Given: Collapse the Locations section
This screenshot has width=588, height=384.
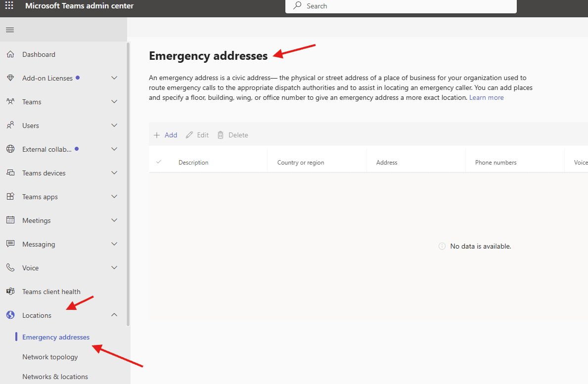Looking at the screenshot, I should 114,314.
